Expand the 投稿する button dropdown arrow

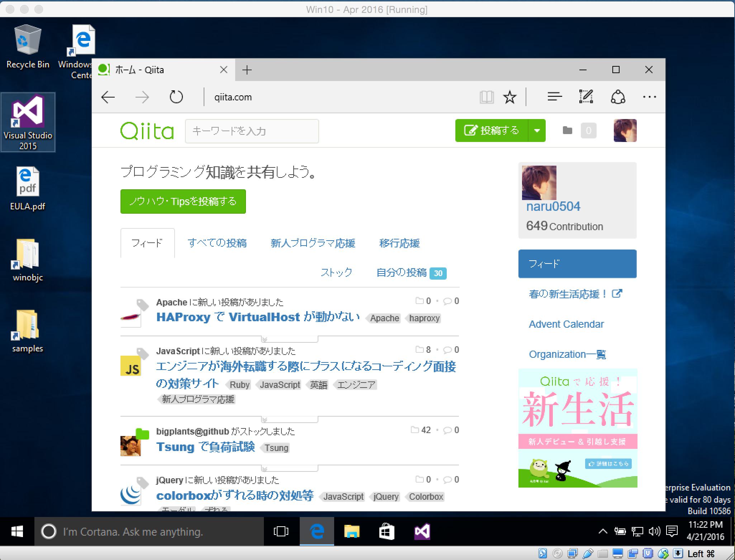click(537, 130)
